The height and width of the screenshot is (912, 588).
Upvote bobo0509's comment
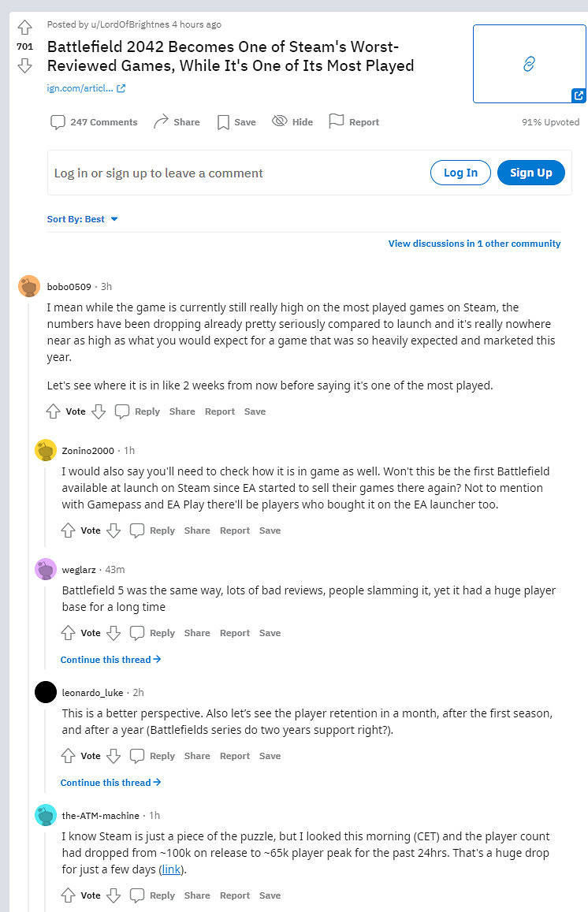pyautogui.click(x=54, y=411)
